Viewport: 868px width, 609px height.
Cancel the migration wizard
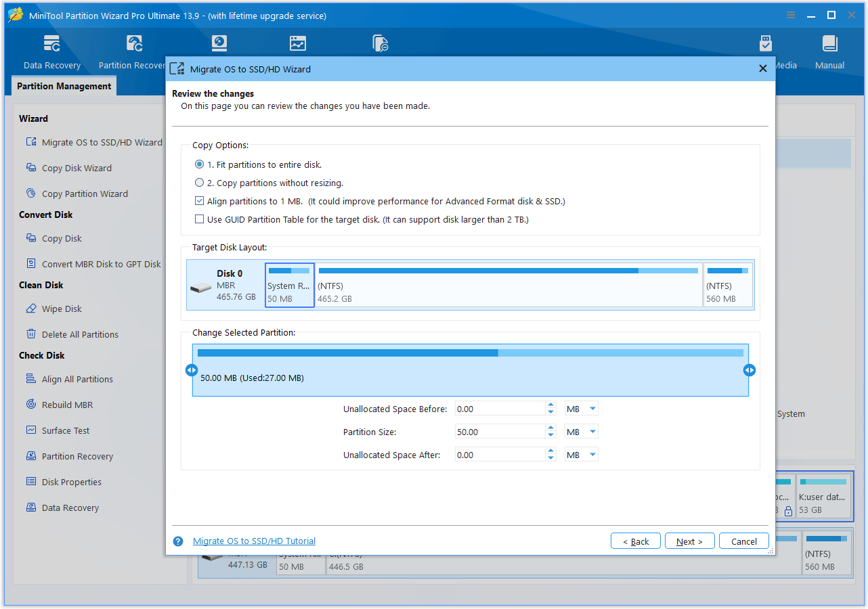click(x=744, y=541)
